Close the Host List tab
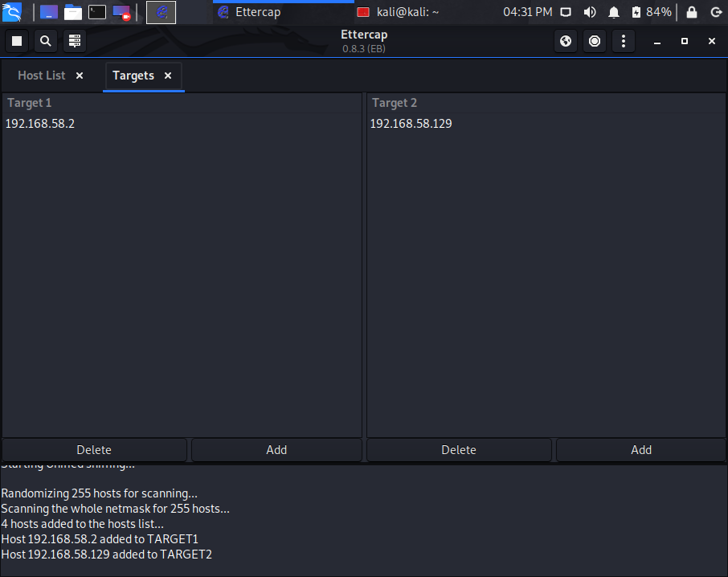 point(80,76)
